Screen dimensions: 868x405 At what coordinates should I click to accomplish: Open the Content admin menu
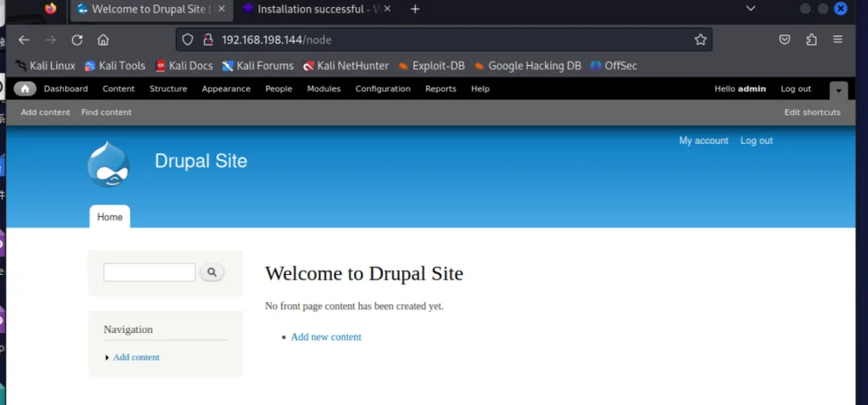(x=118, y=88)
